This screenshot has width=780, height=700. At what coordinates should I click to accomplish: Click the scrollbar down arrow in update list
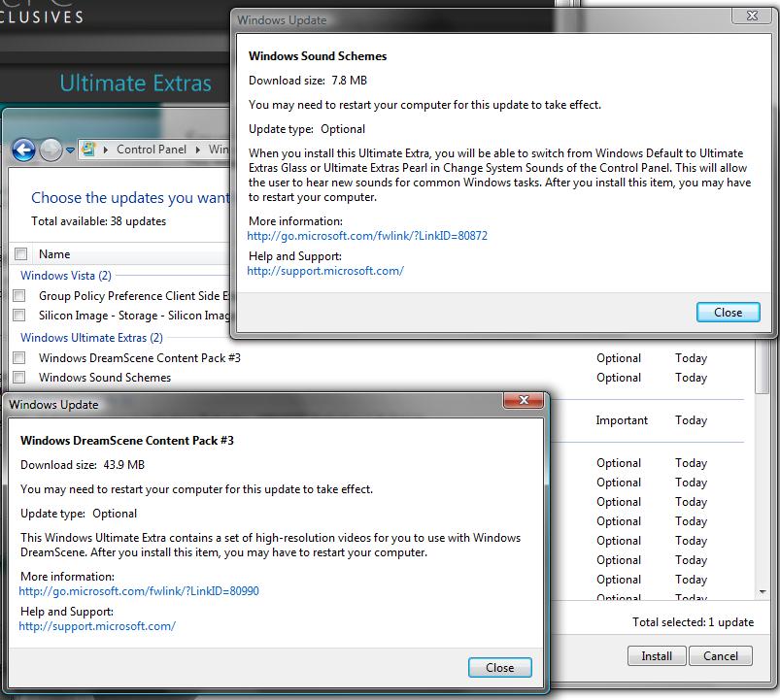pyautogui.click(x=763, y=591)
